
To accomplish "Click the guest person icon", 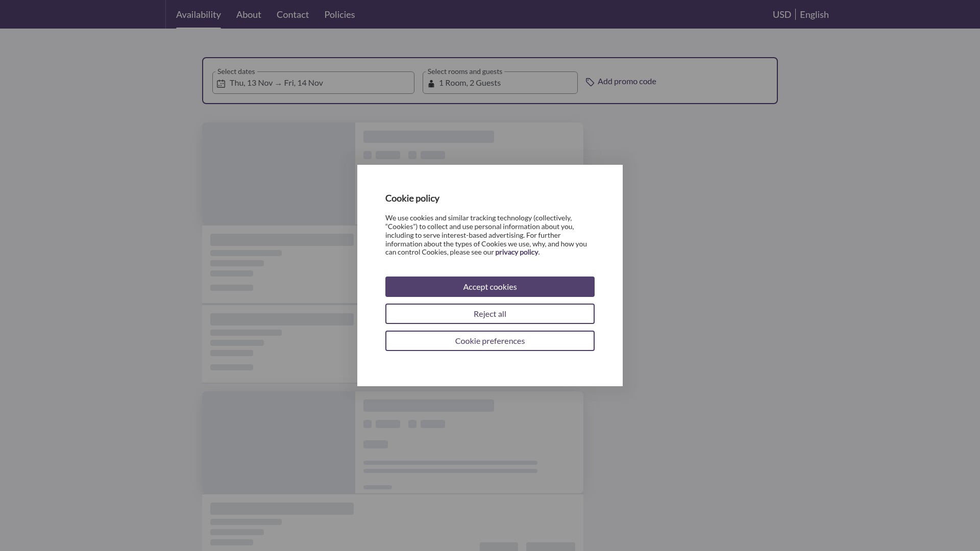I will point(431,84).
